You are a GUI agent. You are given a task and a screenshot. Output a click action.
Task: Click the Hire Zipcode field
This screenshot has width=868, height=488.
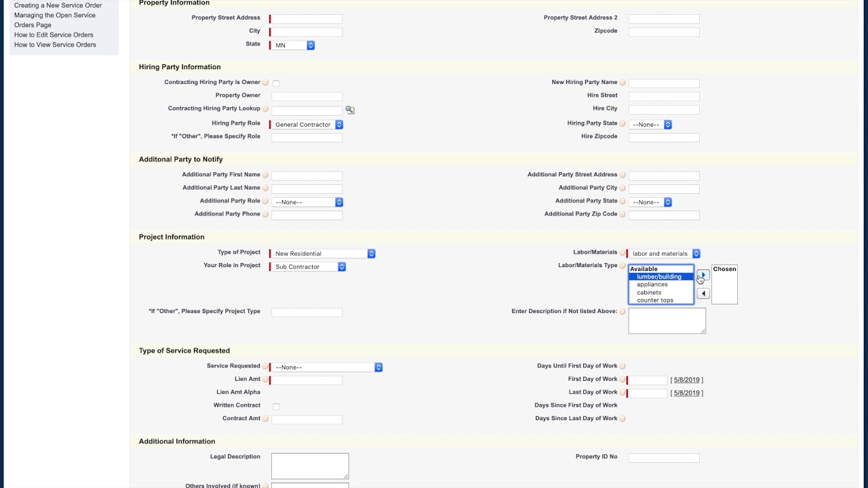coord(664,138)
